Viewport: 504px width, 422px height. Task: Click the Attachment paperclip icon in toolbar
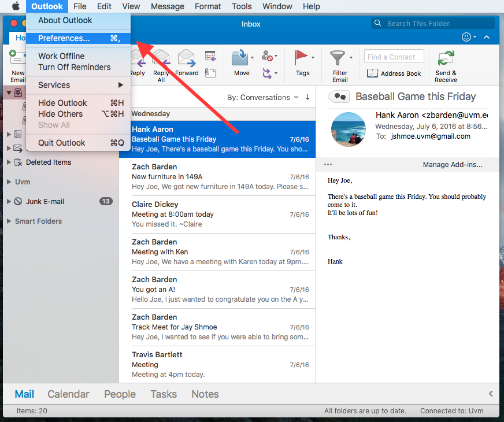point(210,73)
